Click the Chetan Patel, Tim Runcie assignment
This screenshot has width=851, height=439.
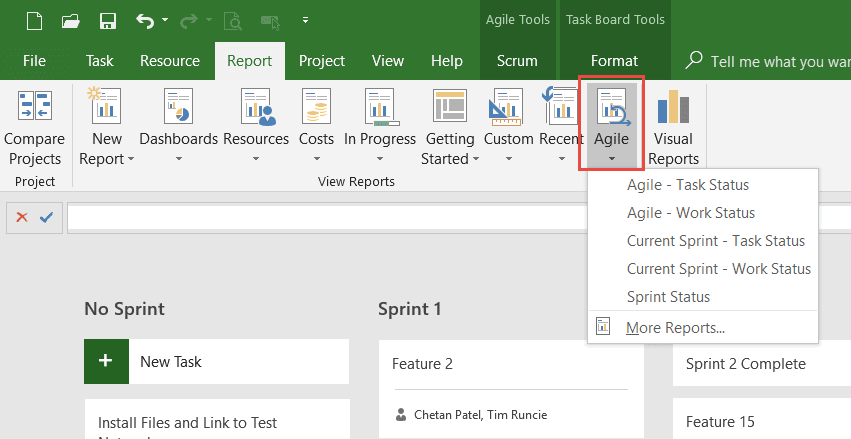pos(480,415)
